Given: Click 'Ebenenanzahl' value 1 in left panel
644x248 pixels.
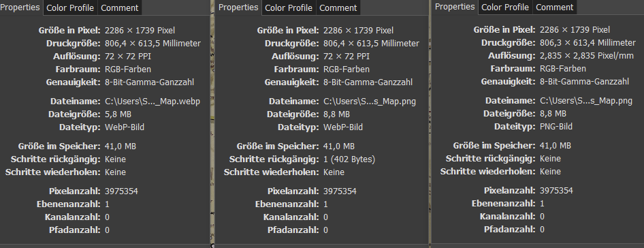Looking at the screenshot, I should (x=107, y=204).
